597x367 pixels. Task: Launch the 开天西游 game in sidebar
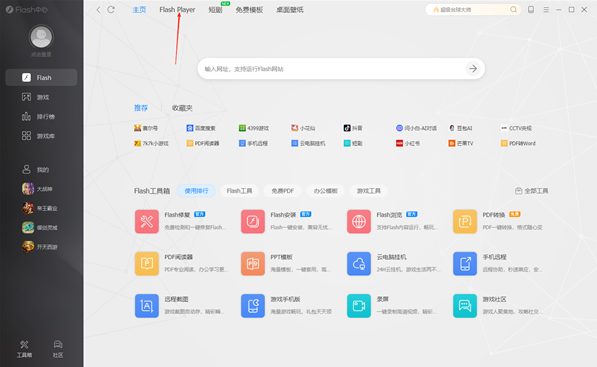40,247
